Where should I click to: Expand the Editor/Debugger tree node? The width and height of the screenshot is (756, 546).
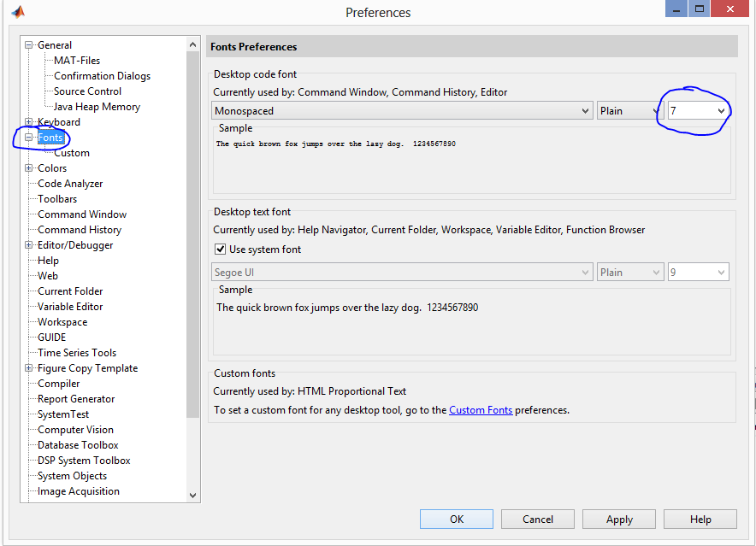pyautogui.click(x=29, y=245)
